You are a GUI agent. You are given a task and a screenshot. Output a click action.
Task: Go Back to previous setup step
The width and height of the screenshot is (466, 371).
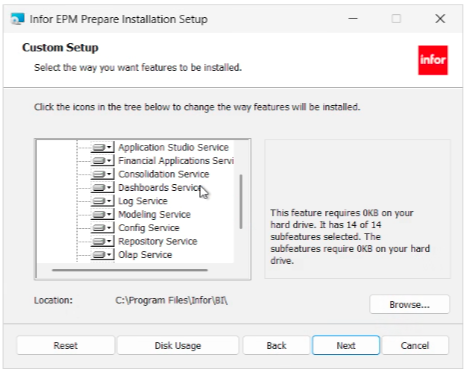point(276,345)
